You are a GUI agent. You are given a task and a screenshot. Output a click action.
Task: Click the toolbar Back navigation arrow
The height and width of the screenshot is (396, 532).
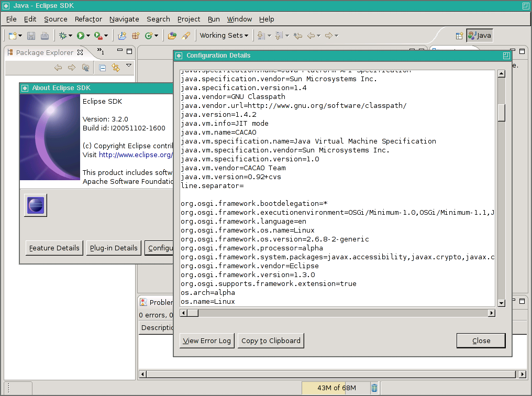click(x=311, y=36)
